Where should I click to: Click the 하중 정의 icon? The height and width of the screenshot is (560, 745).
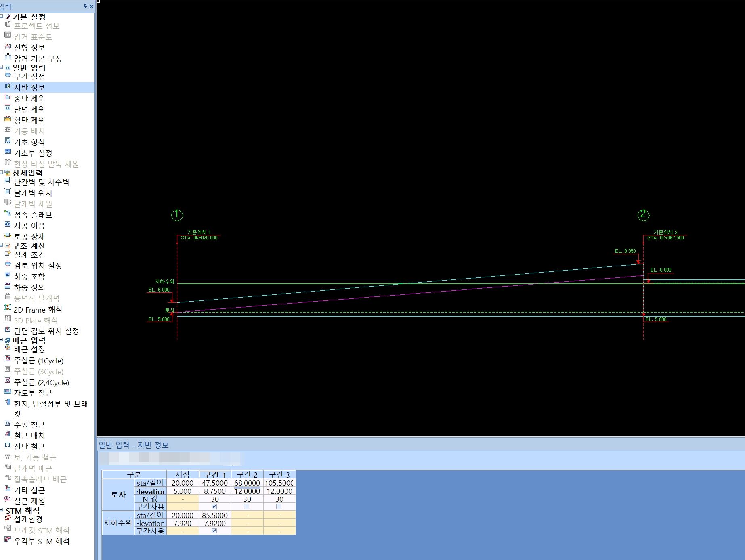(8, 286)
